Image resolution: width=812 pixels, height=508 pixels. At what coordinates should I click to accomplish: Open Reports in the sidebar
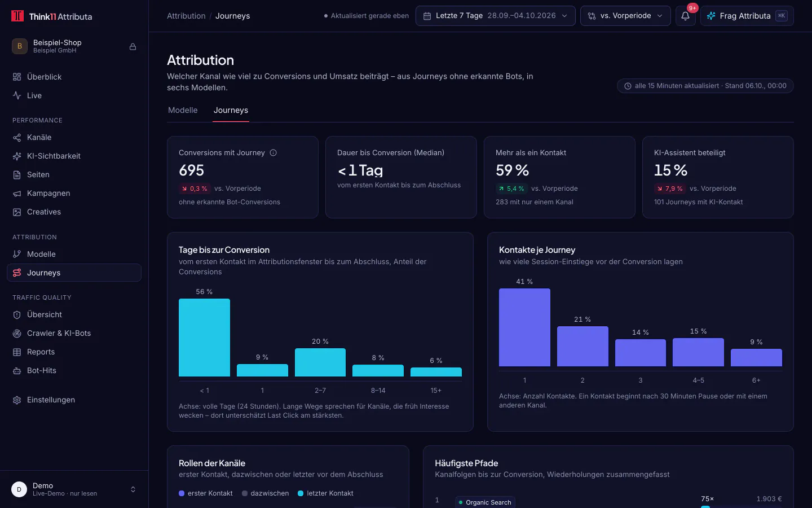click(74, 352)
